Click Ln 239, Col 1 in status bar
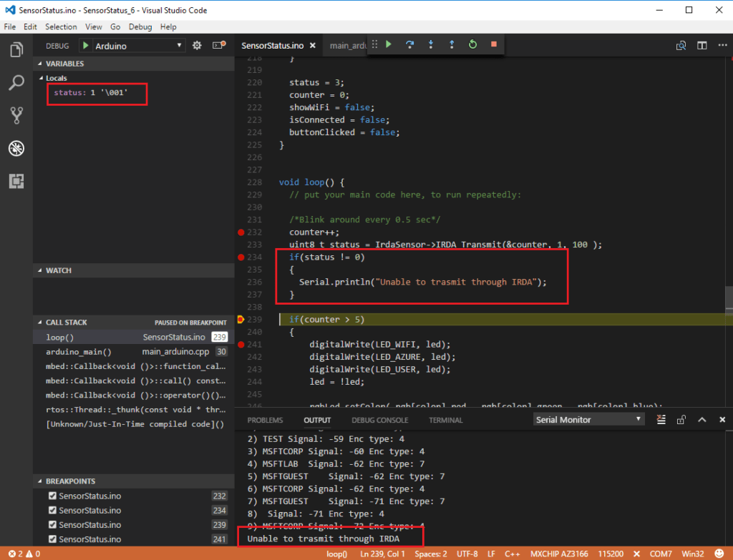This screenshot has height=560, width=733. click(x=382, y=554)
